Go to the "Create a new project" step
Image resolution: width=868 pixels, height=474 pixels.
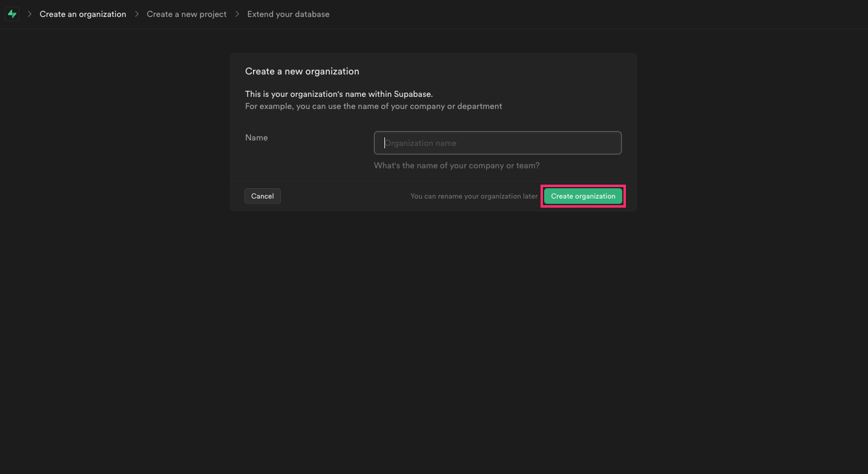186,14
